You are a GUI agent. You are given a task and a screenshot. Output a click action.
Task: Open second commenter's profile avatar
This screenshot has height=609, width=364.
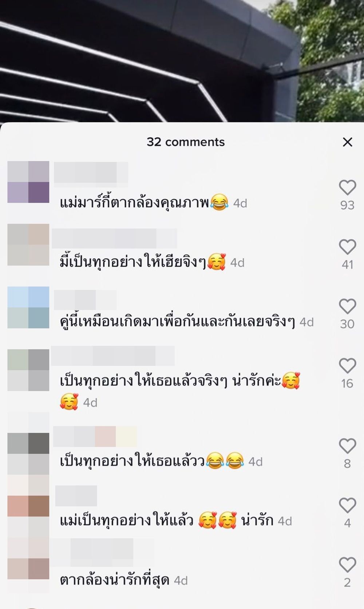28,245
